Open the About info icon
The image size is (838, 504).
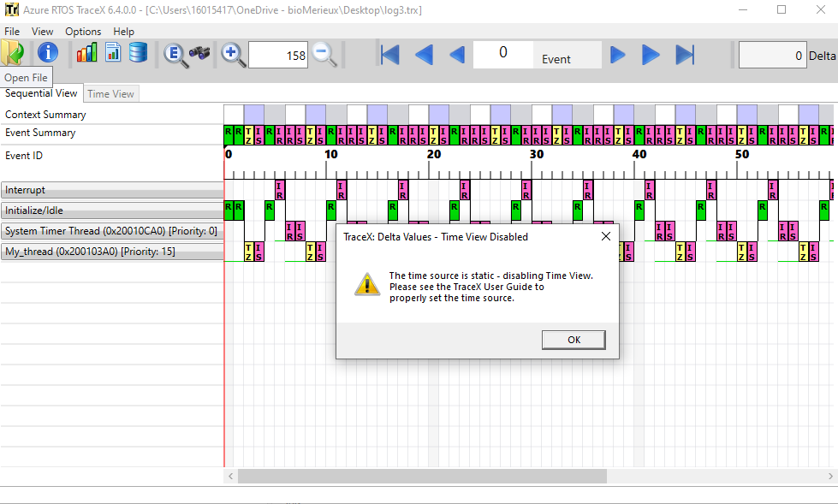coord(48,53)
